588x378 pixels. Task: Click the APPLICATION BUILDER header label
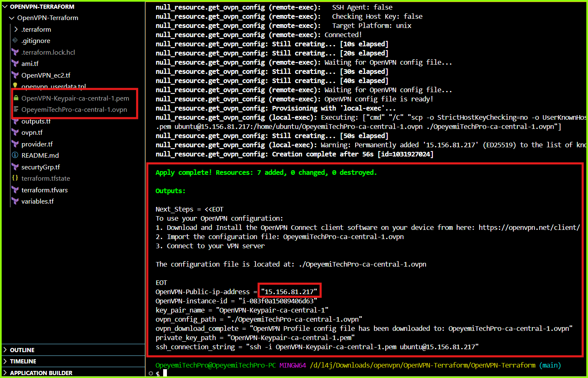click(41, 373)
